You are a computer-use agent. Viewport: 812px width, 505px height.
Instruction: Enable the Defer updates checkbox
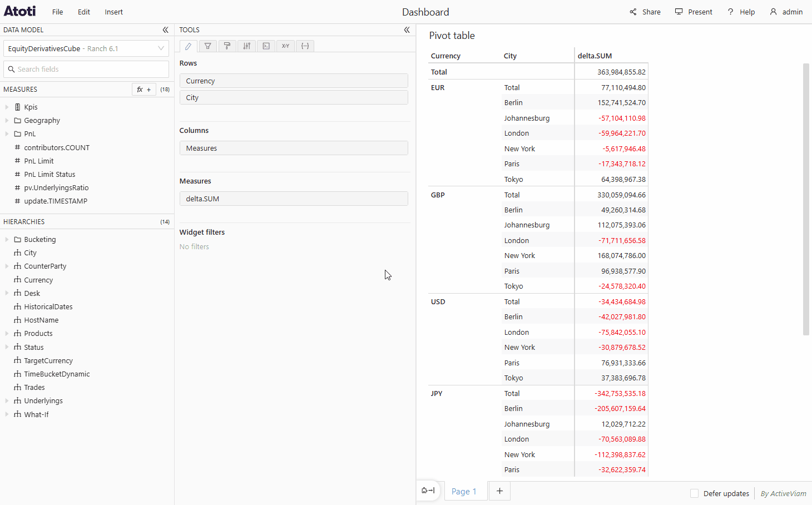coord(694,493)
